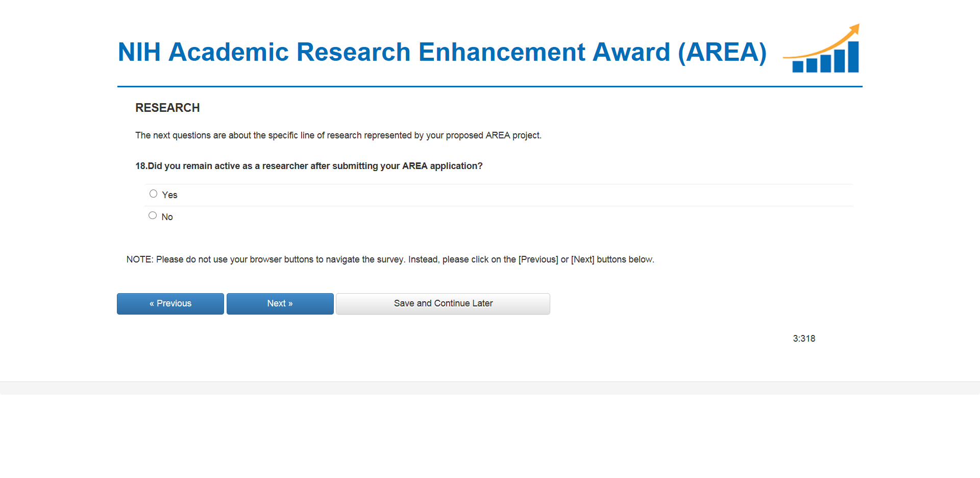Go back with the Previous button
This screenshot has width=980, height=478.
tap(170, 303)
